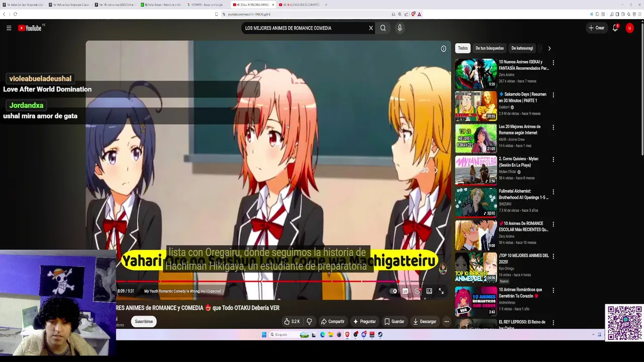Open Los 20 Mejores Animes de Romance thumbnail

coord(476,138)
